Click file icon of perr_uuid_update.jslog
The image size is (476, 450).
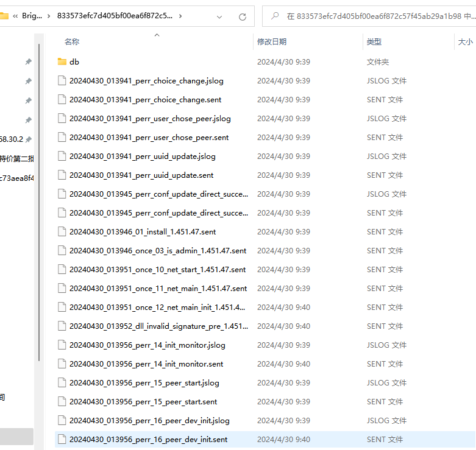tap(62, 156)
